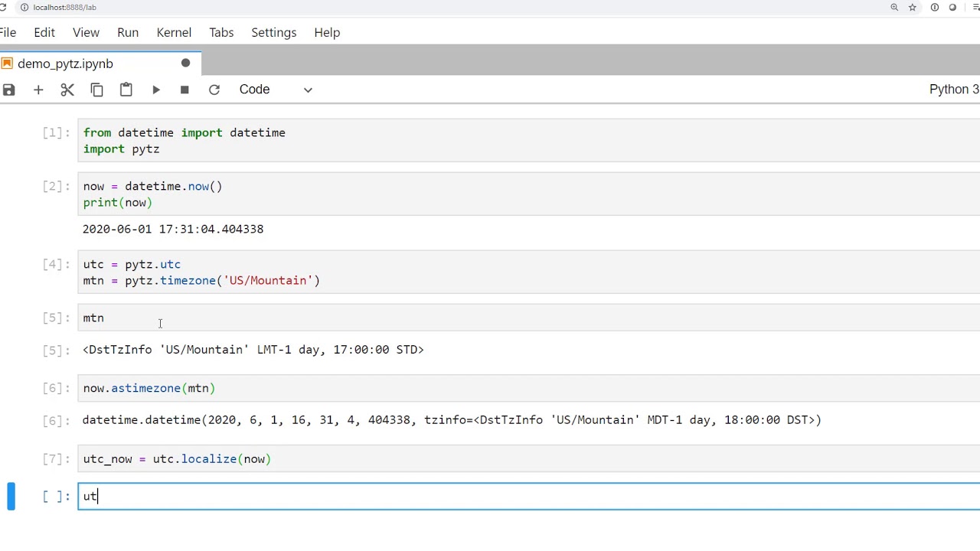Open the Code cell type dropdown

coord(276,90)
